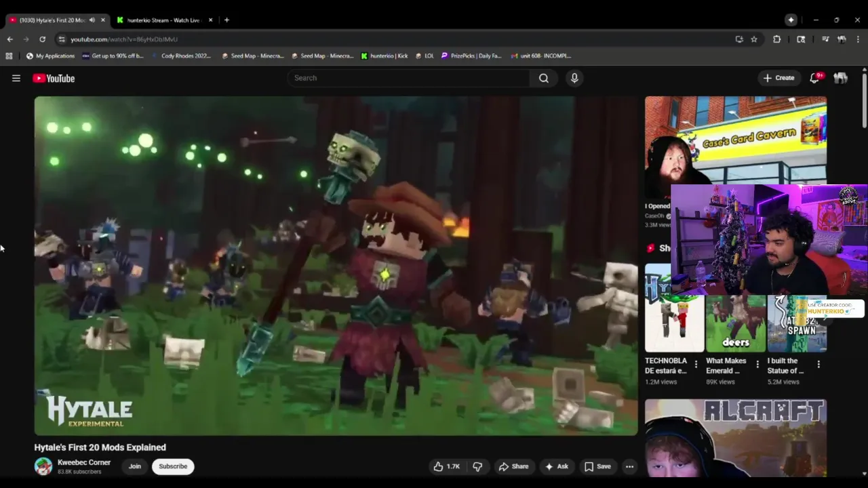
Task: Click the Create button
Action: coord(778,78)
